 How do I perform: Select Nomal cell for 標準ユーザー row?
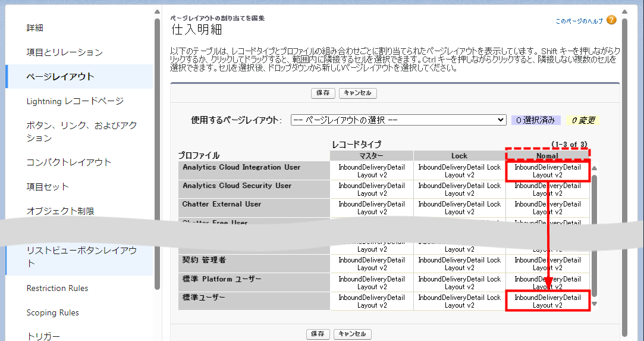pos(547,301)
